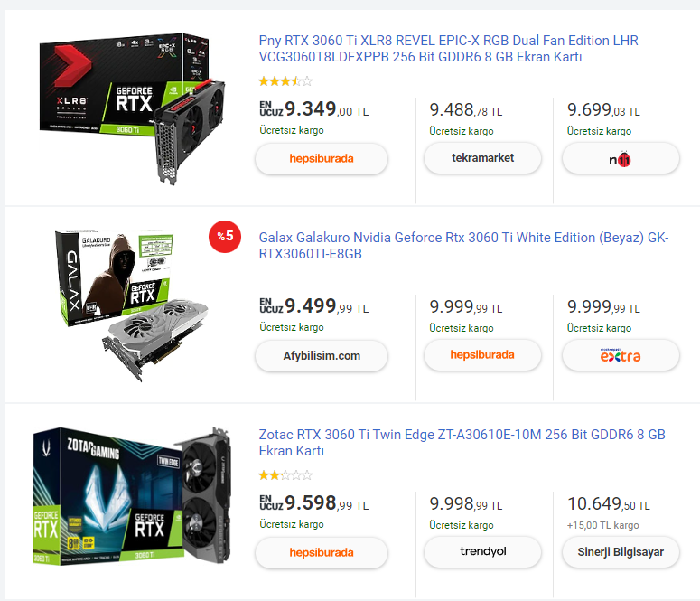This screenshot has width=700, height=601.
Task: Open the trendyol store offer
Action: tap(482, 552)
